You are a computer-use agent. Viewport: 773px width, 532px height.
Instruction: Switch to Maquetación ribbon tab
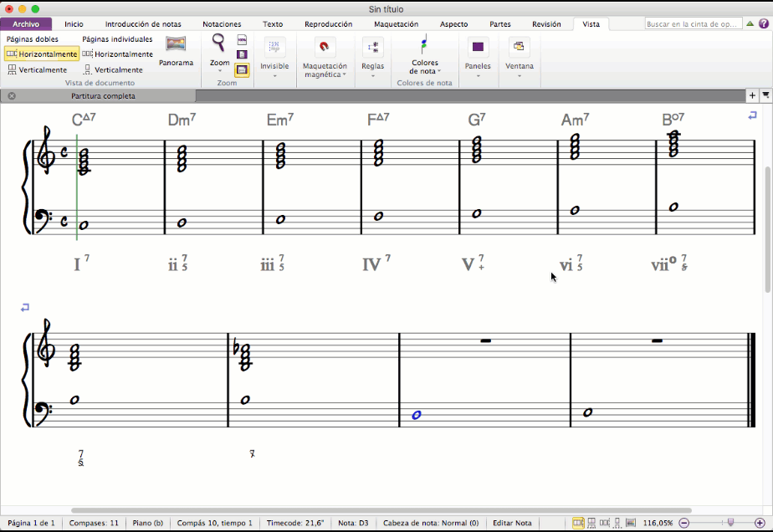[396, 23]
